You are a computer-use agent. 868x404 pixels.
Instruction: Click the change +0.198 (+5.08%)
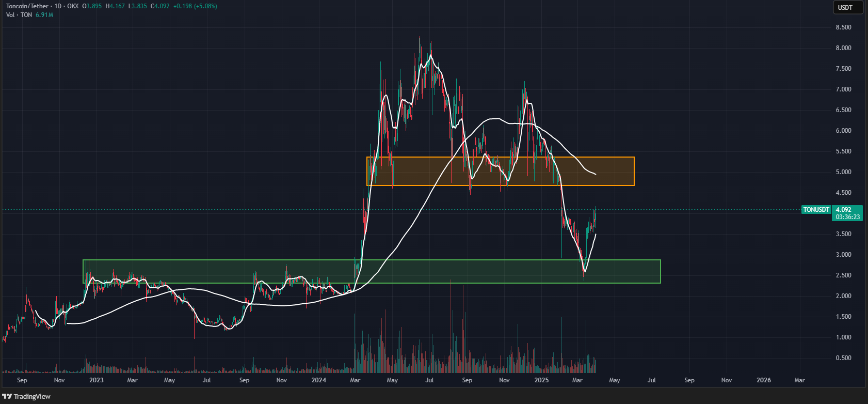195,6
